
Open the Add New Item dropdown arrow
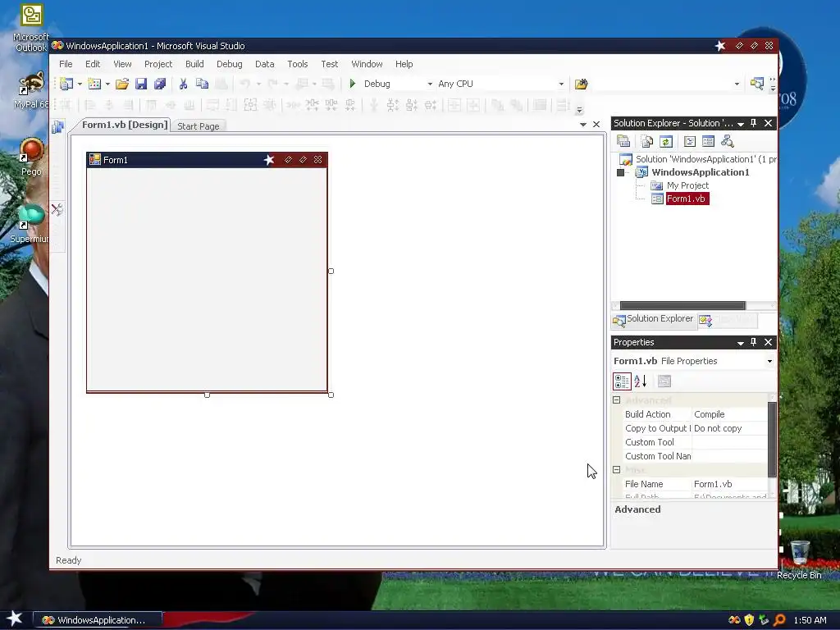[107, 84]
